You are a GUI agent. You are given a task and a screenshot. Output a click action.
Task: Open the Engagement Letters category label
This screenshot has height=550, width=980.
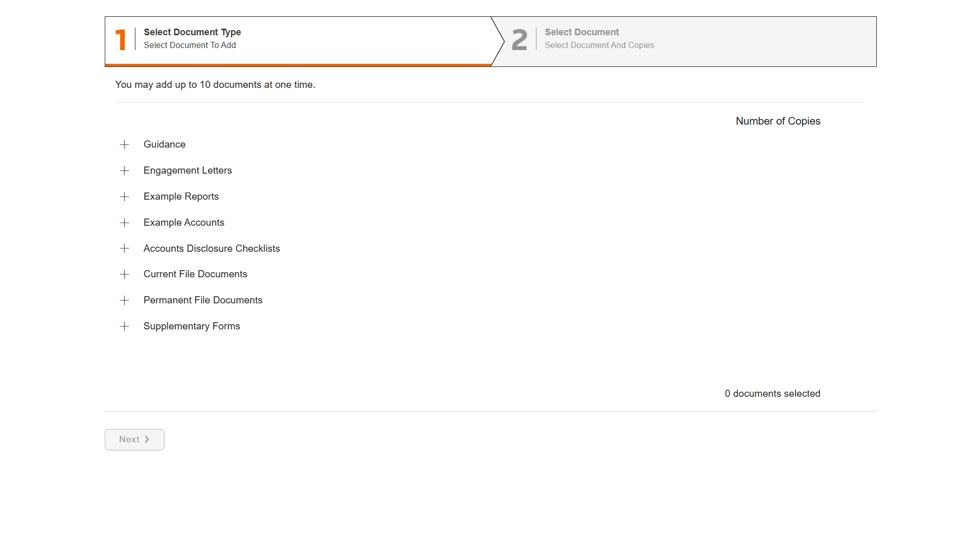[x=188, y=171]
